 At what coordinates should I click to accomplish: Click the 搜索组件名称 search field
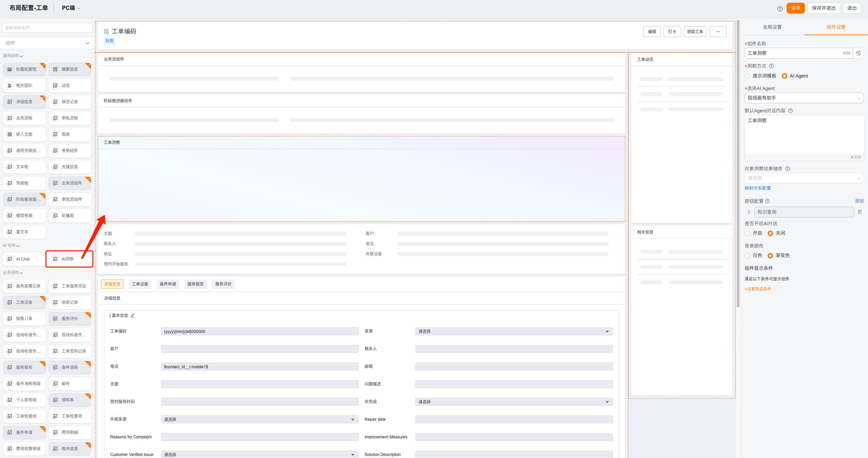click(x=47, y=28)
